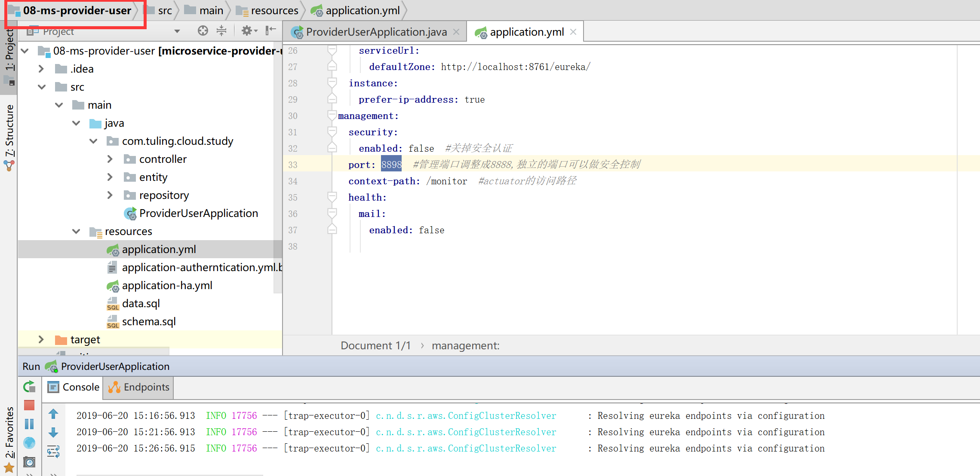Select application-ha.yml in project tree

coord(167,286)
